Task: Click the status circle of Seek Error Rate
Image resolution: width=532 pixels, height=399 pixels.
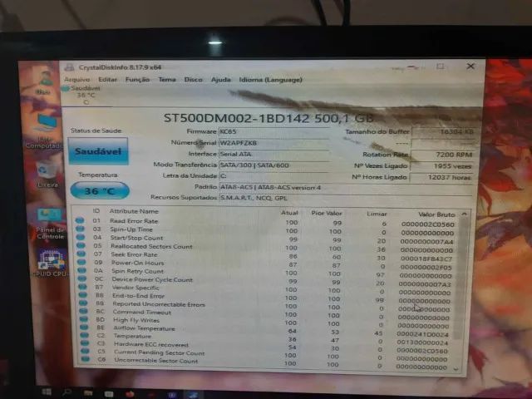Action: [81, 254]
